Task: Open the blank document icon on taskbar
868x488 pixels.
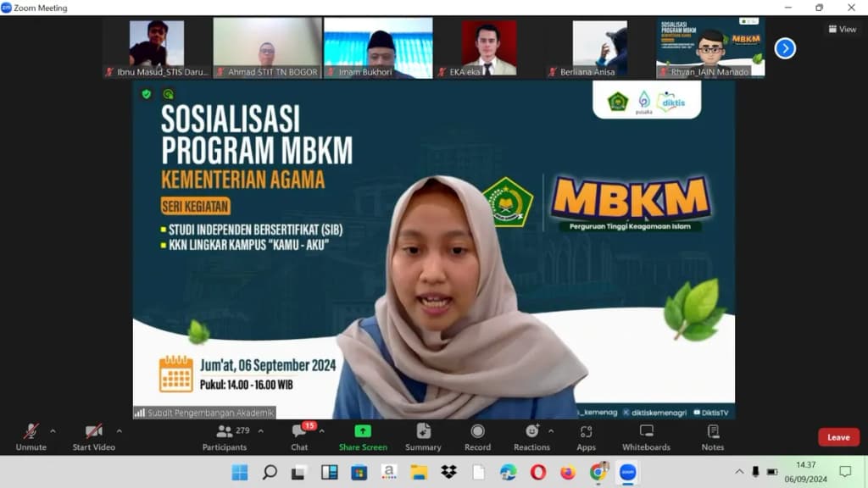Action: (478, 472)
